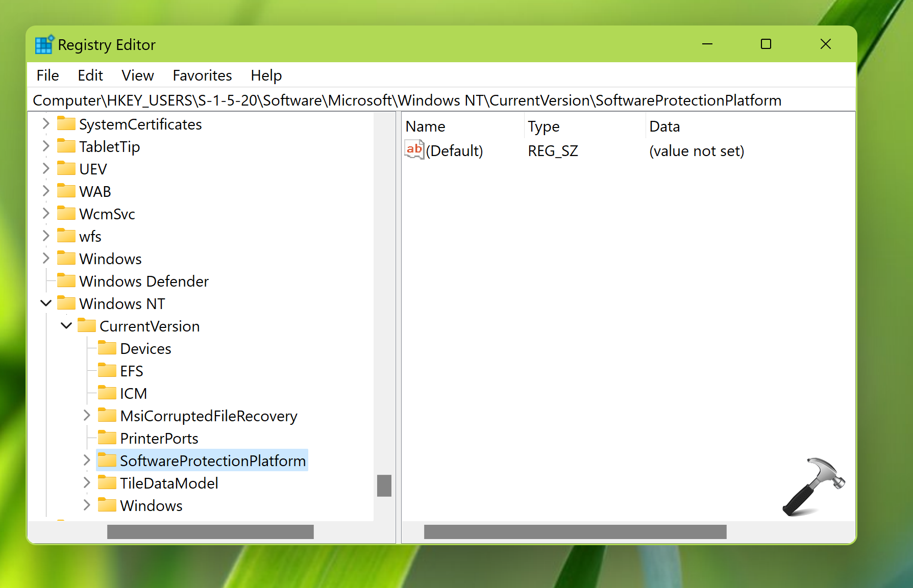
Task: Click the tree pane horizontal scrollbar thumb
Action: coord(210,532)
